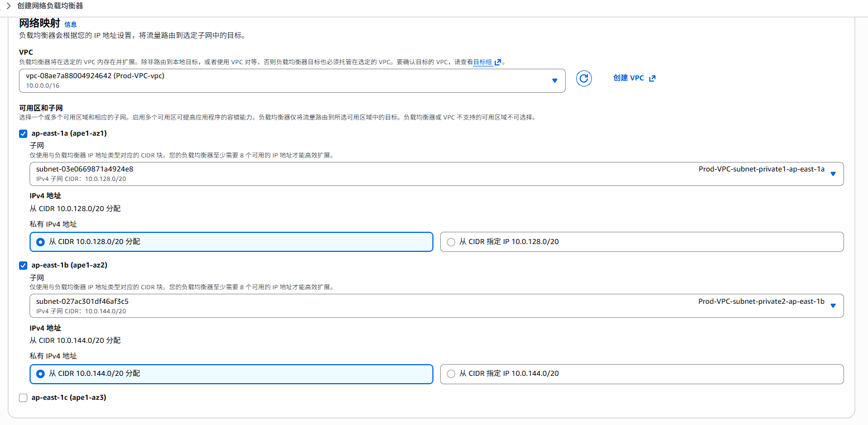This screenshot has height=425, width=868.
Task: Open the 目标组 link in the VPC description
Action: (x=483, y=63)
